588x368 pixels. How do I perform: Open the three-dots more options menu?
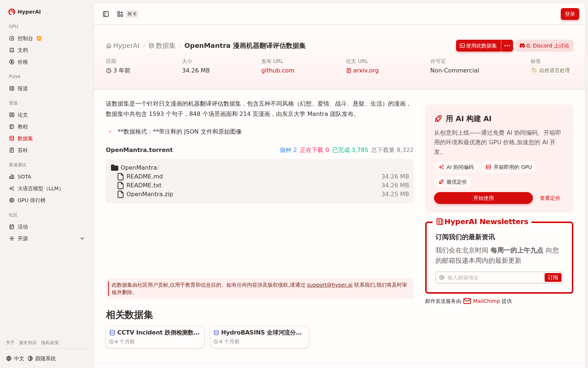point(507,46)
